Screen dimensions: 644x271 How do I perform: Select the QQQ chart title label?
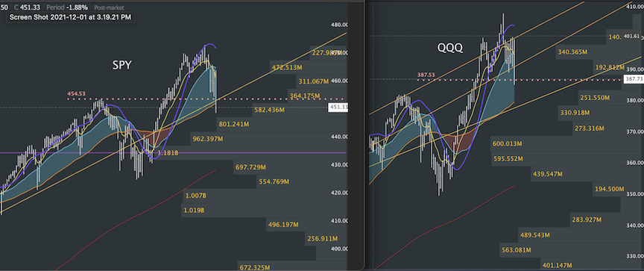point(450,48)
